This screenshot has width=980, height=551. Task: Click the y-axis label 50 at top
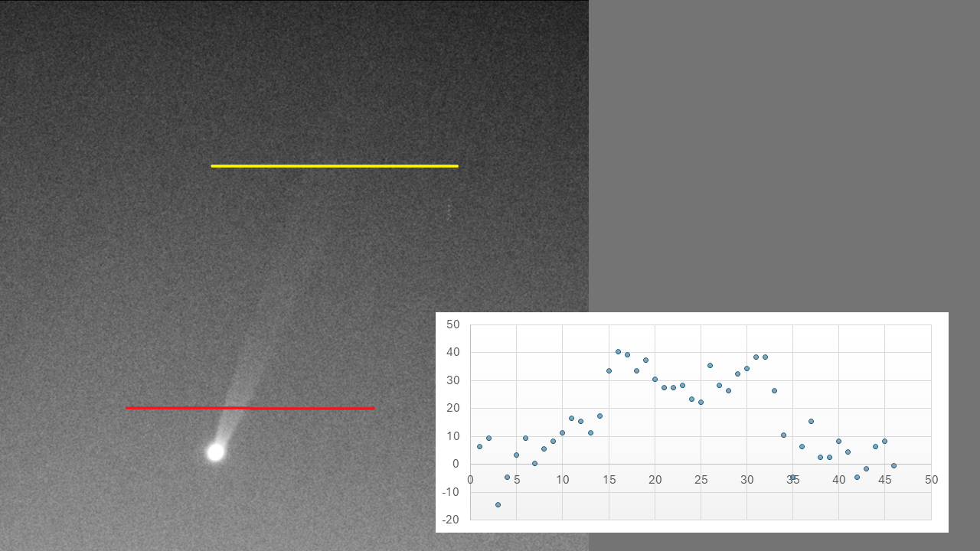coord(452,324)
